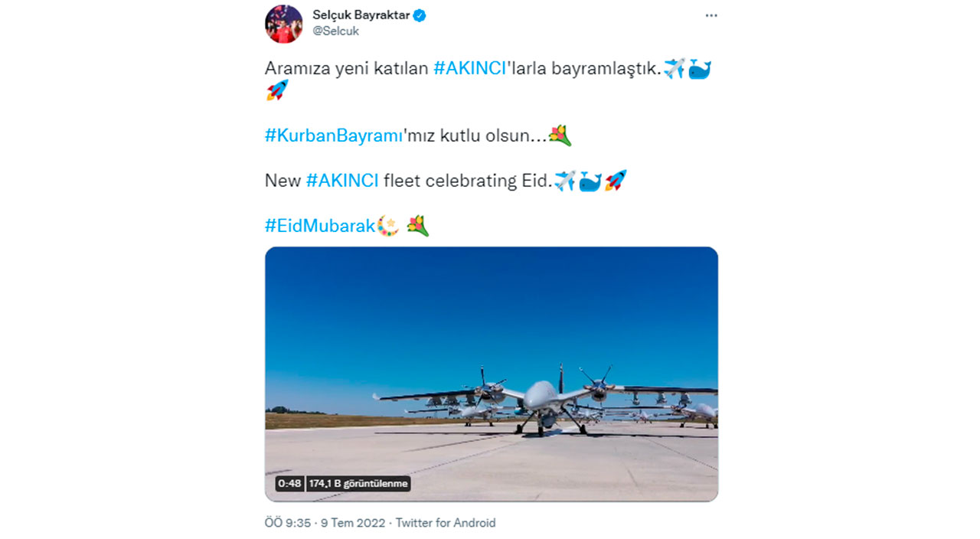
Task: Click Selçuk Bayraktar's profile avatar
Action: pos(283,24)
